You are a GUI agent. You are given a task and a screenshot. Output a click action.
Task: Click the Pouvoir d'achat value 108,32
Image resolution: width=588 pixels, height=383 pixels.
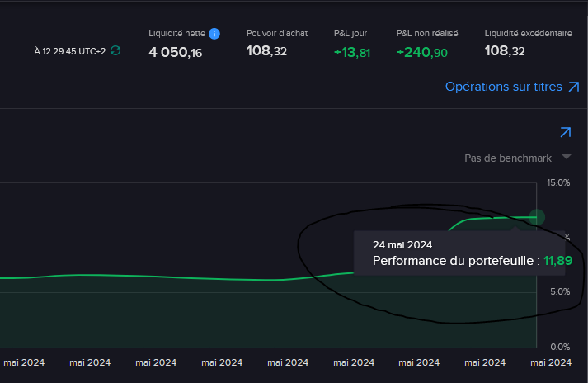point(266,50)
